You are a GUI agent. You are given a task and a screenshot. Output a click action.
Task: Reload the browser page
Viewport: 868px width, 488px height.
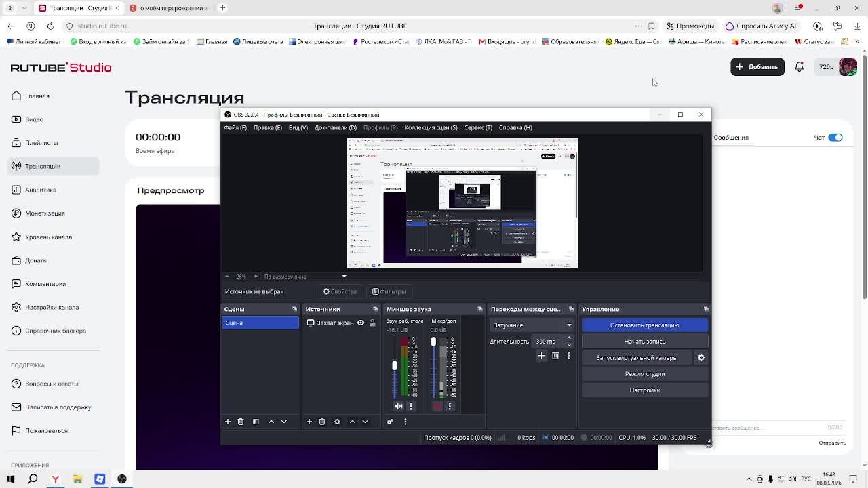pos(50,26)
